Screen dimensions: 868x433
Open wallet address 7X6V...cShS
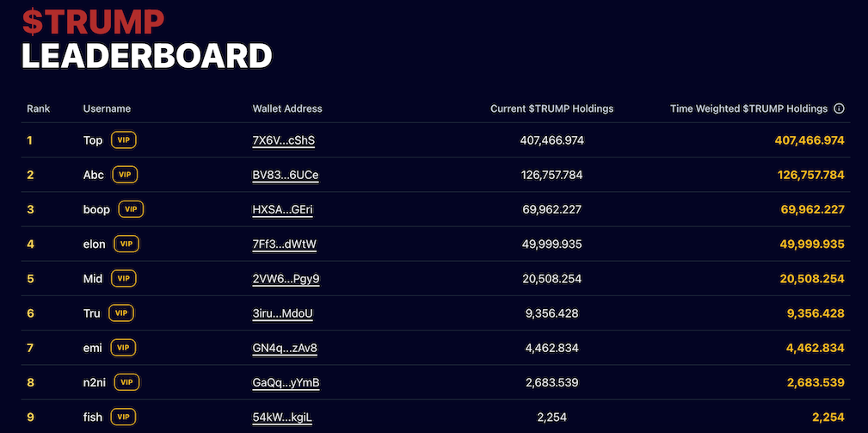click(x=284, y=140)
